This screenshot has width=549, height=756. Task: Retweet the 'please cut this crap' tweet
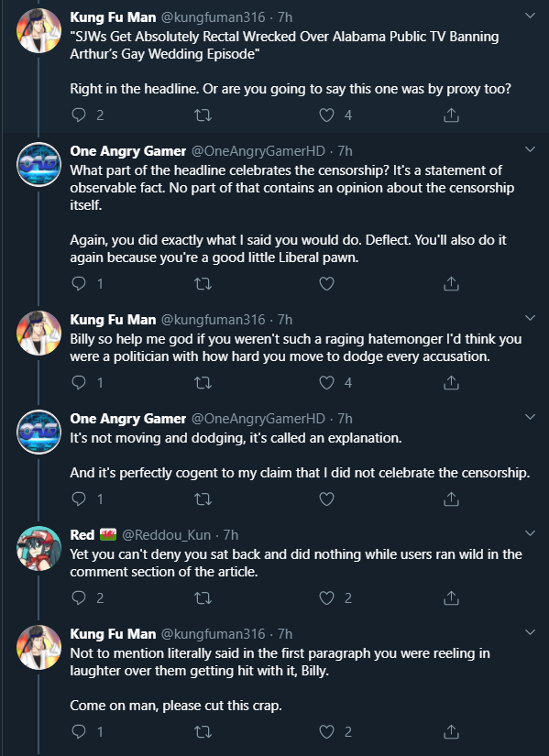[x=203, y=732]
